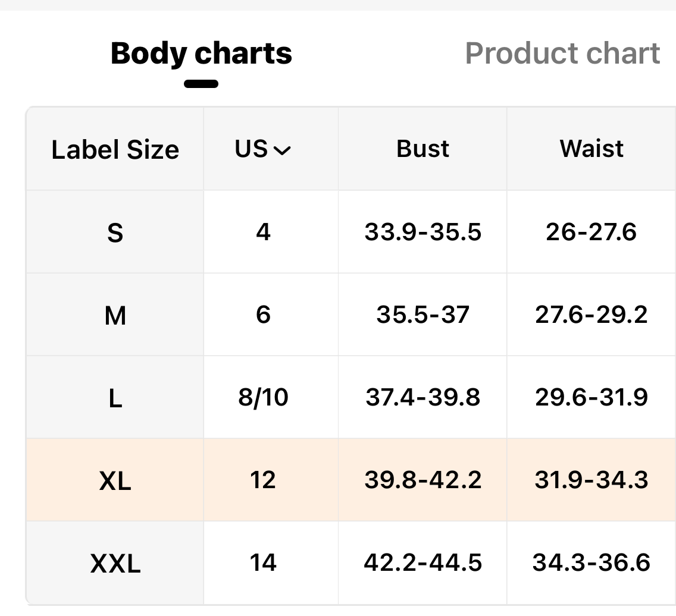The height and width of the screenshot is (616, 676).
Task: Select the XXL label size row
Action: pos(115,562)
